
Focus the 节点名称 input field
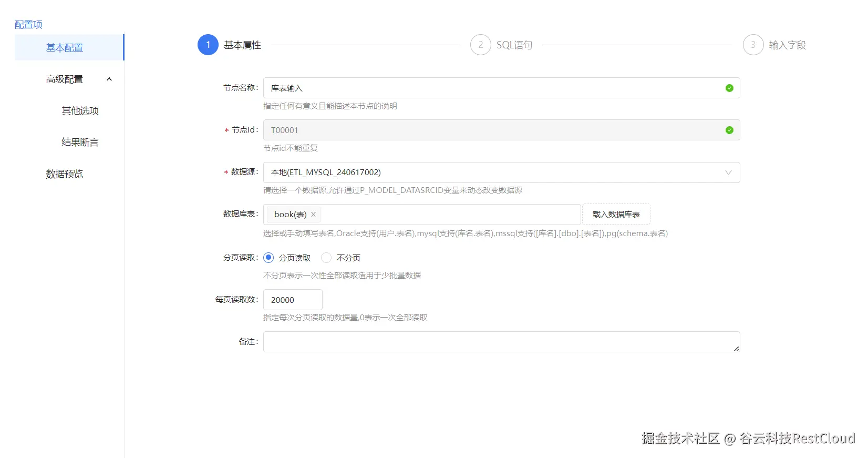click(502, 88)
